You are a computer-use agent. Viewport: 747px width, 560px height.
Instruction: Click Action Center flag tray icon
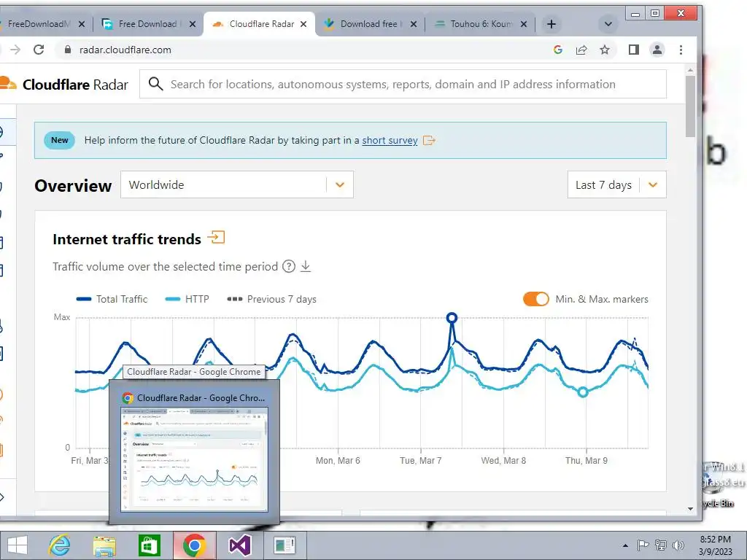[643, 545]
